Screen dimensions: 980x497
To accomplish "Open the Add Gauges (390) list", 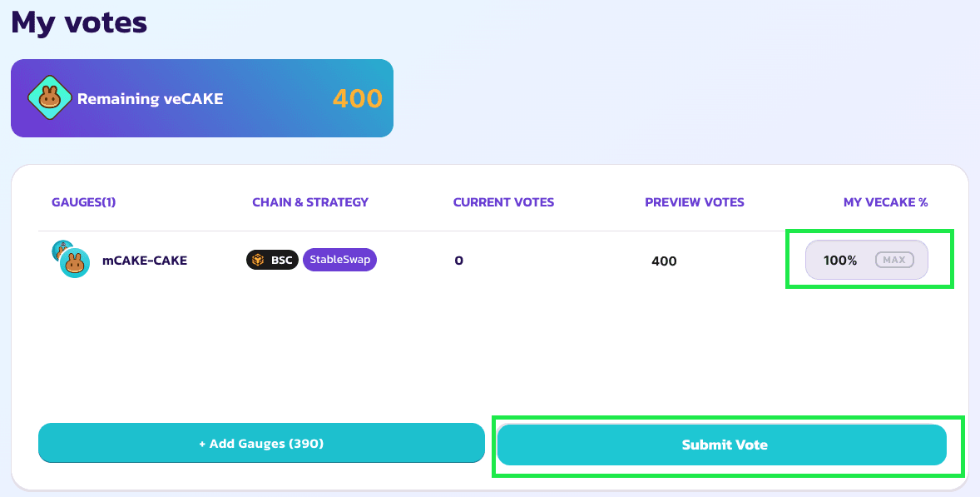I will coord(261,443).
